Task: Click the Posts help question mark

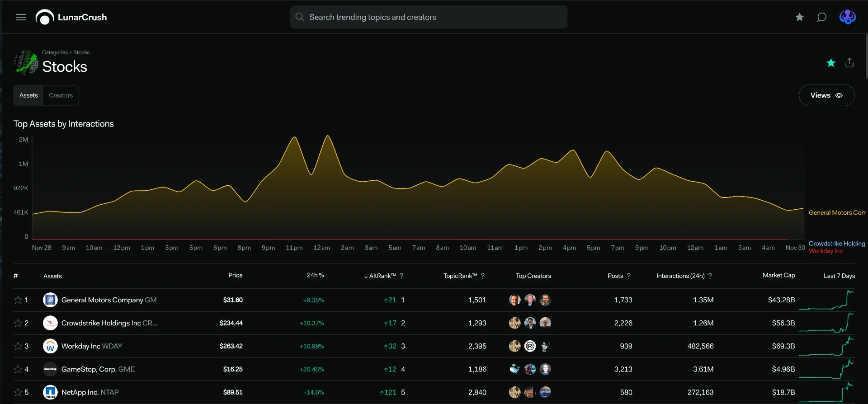Action: (628, 276)
